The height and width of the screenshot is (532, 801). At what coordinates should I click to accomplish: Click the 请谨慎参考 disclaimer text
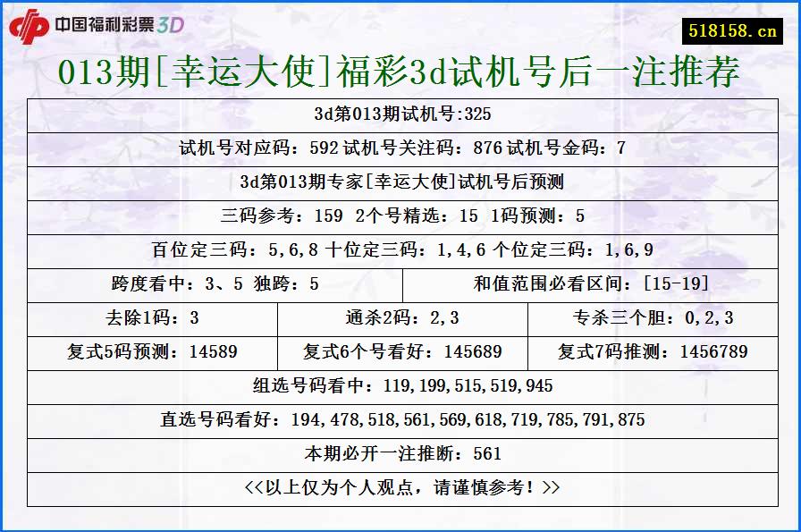click(x=400, y=488)
